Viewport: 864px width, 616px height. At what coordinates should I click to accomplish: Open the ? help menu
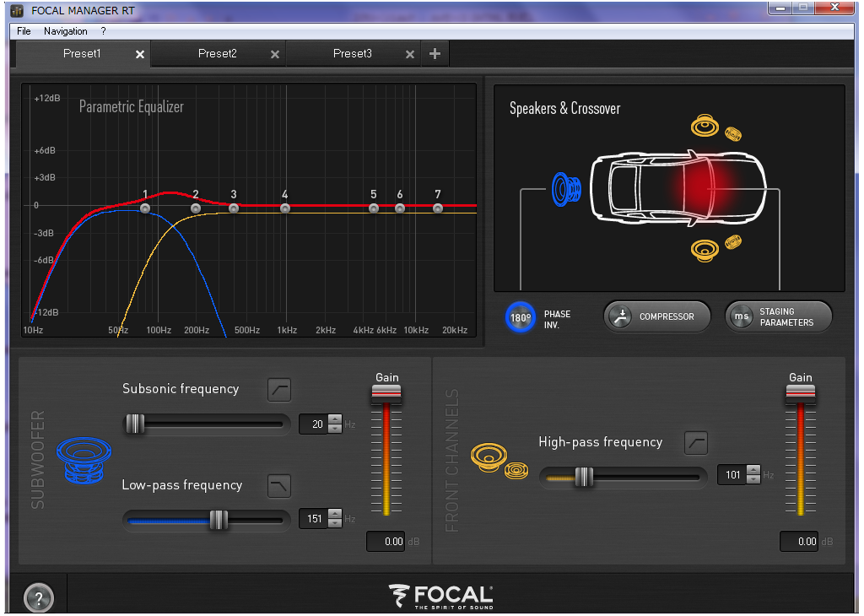pos(103,31)
